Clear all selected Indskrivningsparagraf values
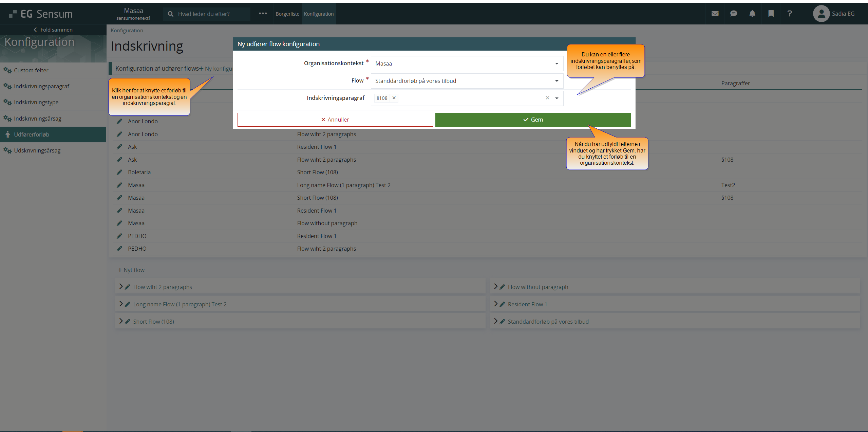Image resolution: width=868 pixels, height=432 pixels. (547, 98)
